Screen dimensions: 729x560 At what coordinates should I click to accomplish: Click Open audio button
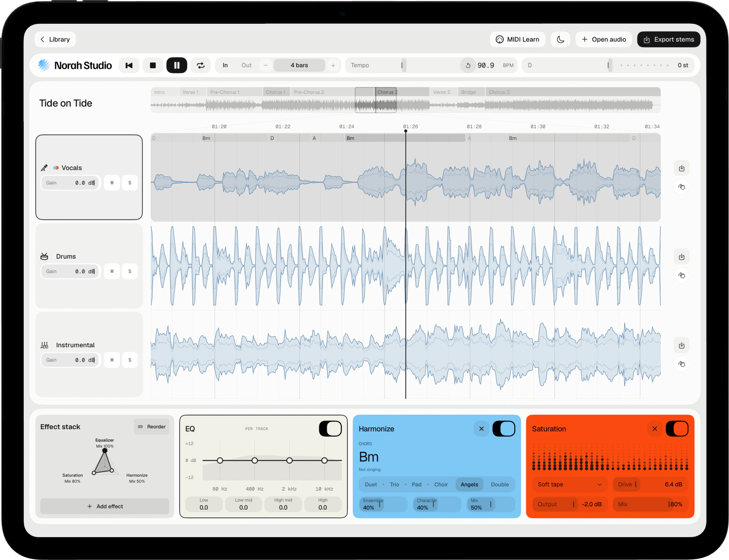604,39
